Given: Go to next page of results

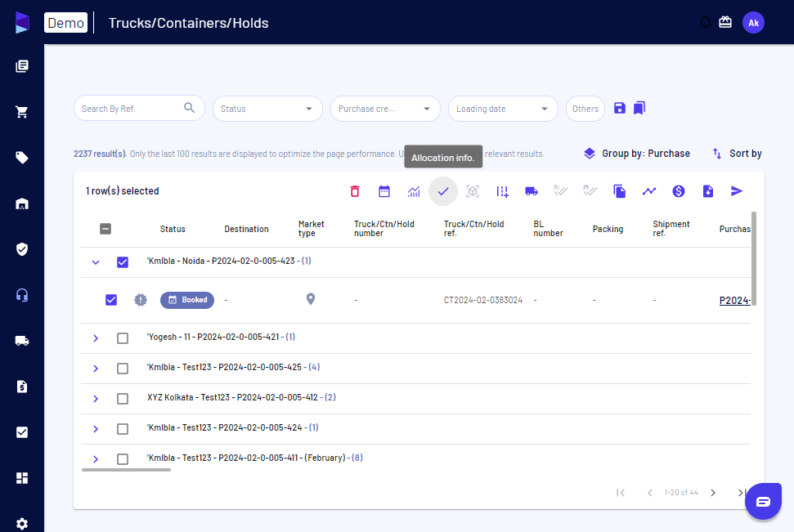Looking at the screenshot, I should 713,493.
